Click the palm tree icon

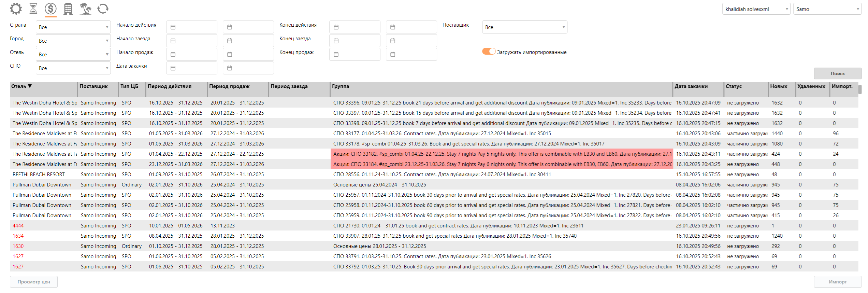pyautogui.click(x=85, y=9)
